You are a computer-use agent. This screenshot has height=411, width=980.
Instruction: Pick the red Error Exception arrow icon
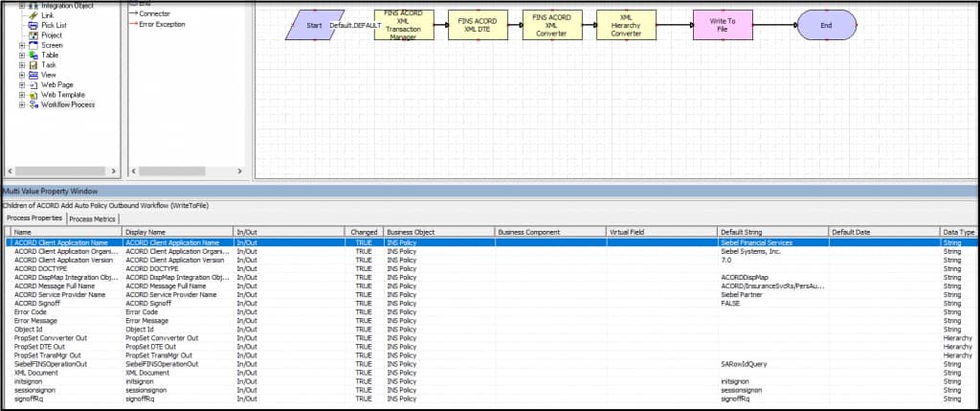click(133, 24)
